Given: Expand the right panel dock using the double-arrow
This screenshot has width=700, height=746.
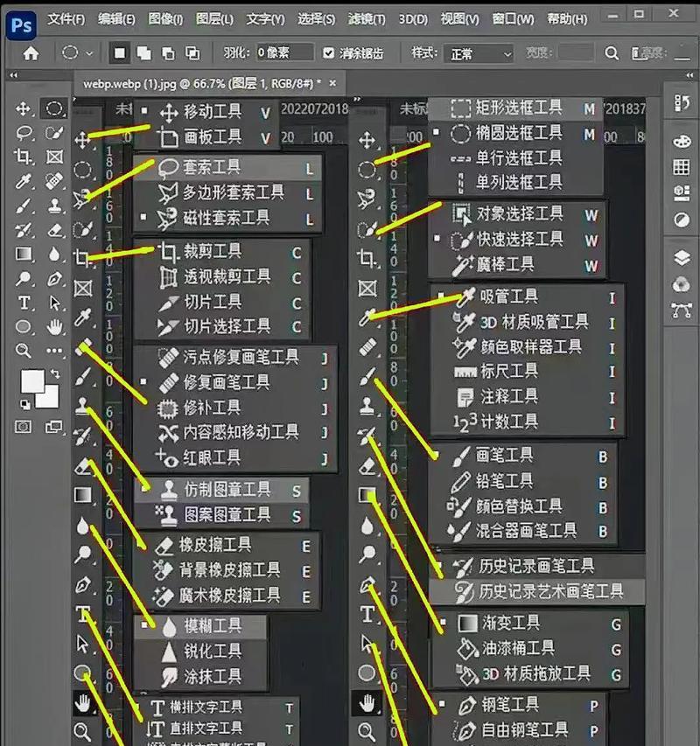Looking at the screenshot, I should point(689,75).
